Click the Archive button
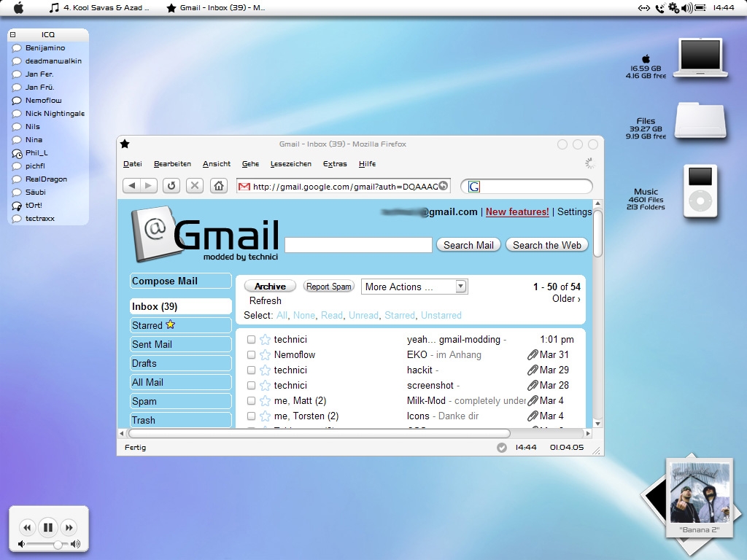The image size is (747, 560). [x=270, y=286]
